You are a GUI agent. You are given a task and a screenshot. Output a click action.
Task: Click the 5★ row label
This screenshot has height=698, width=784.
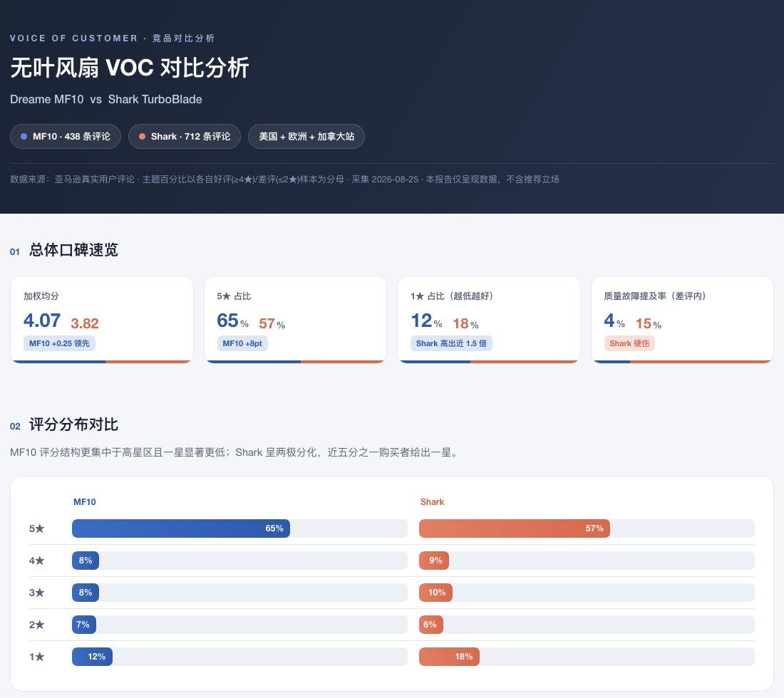(36, 528)
